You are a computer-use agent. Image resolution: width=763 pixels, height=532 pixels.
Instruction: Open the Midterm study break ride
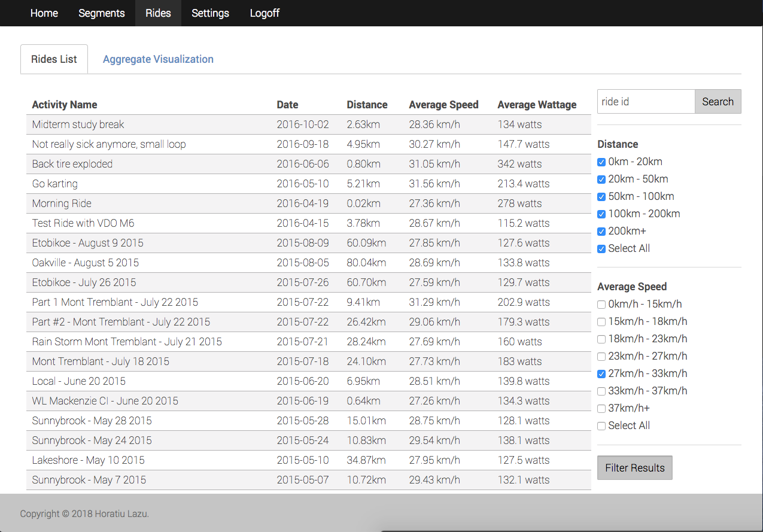tap(309, 124)
